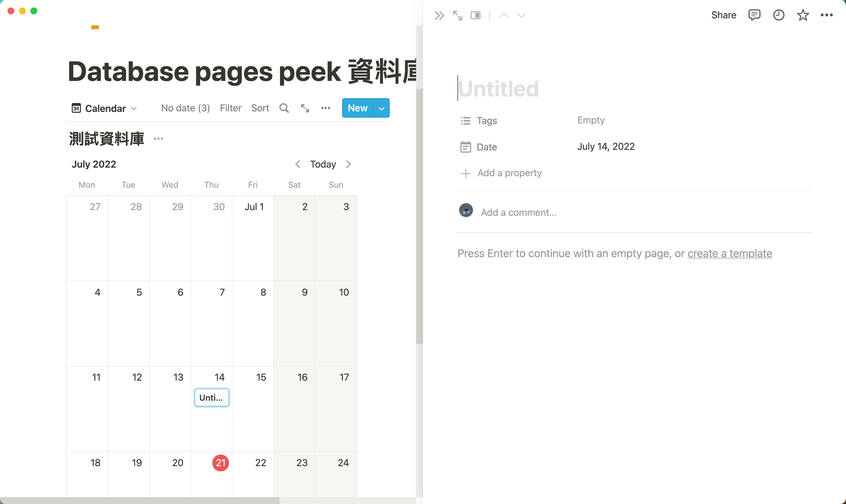
Task: Set the empty Tags value
Action: [591, 120]
